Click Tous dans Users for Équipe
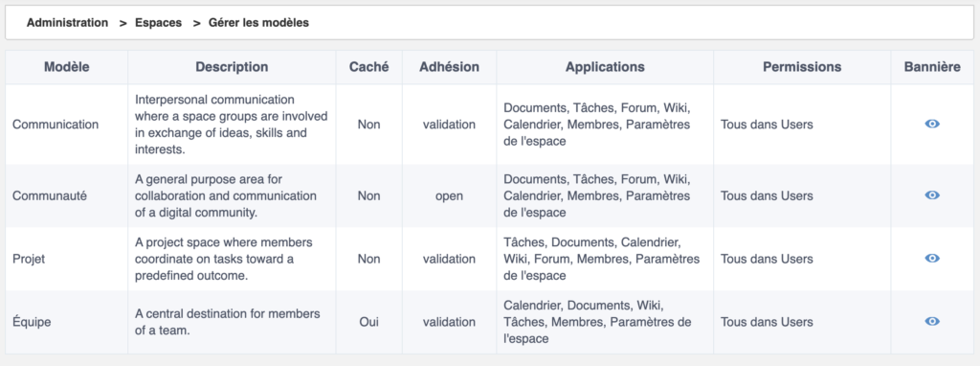 pyautogui.click(x=767, y=322)
